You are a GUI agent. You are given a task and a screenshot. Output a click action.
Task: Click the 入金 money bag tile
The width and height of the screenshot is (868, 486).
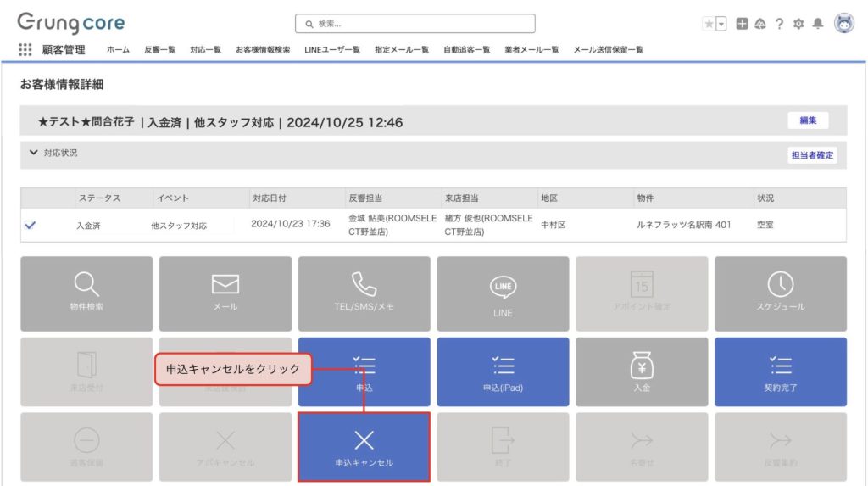[x=642, y=371]
